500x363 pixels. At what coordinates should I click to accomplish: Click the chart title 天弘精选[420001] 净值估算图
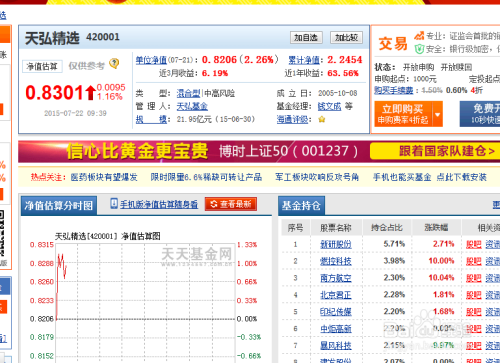pyautogui.click(x=107, y=236)
